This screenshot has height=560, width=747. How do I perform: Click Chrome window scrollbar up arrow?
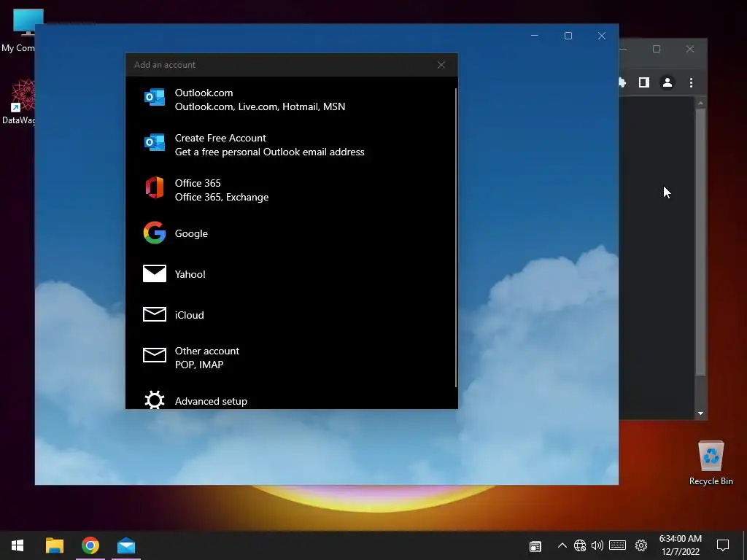(x=700, y=103)
